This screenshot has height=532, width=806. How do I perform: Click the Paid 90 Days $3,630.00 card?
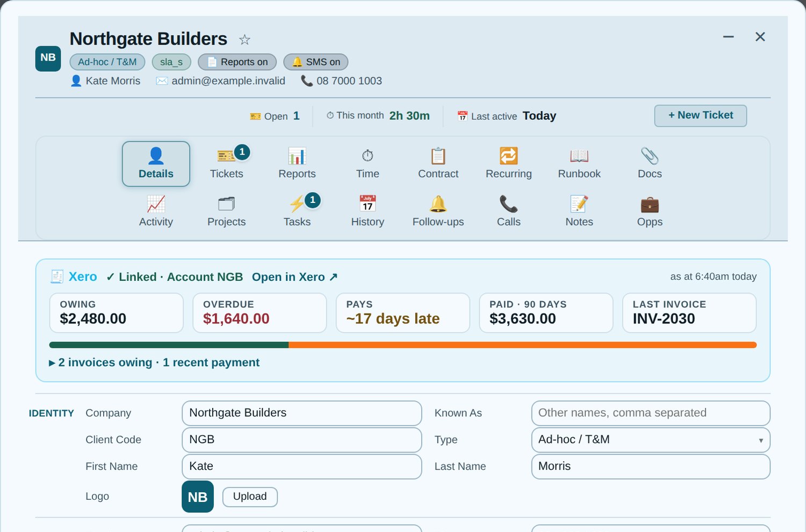[546, 313]
